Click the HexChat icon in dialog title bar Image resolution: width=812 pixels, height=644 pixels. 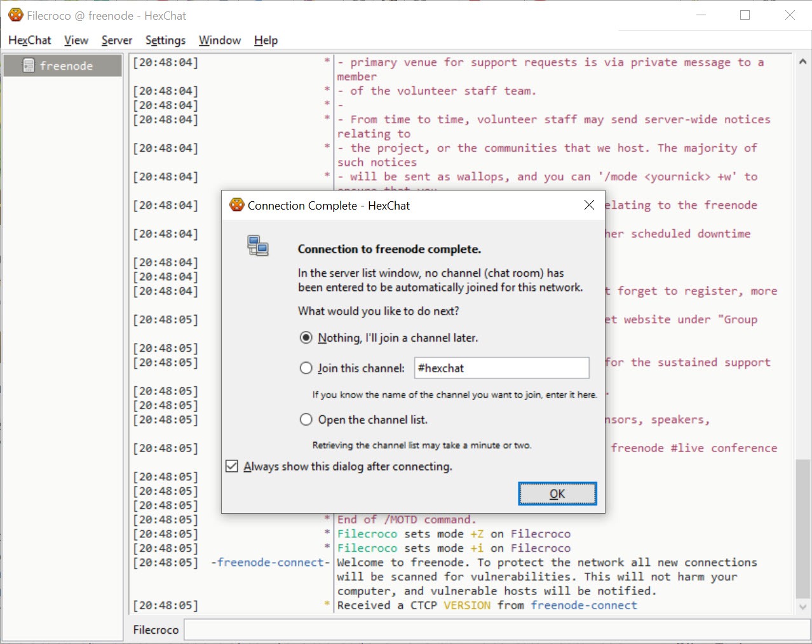[237, 205]
